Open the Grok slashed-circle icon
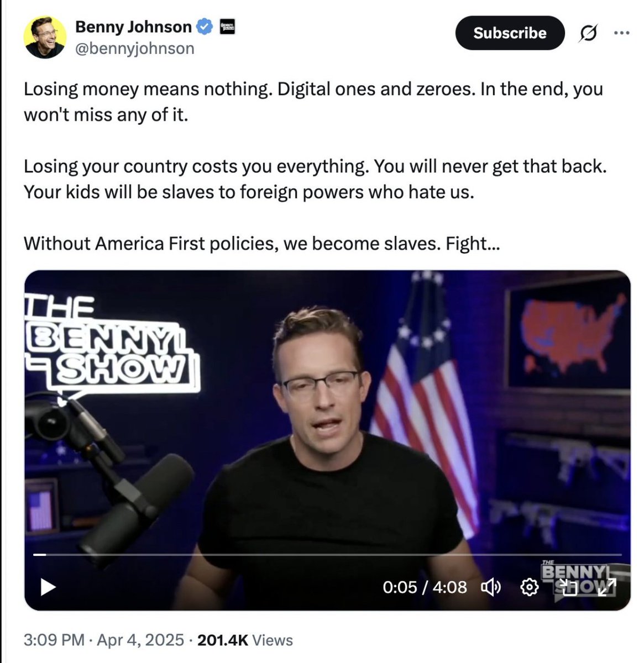Viewport: 644px width, 663px height. point(588,34)
